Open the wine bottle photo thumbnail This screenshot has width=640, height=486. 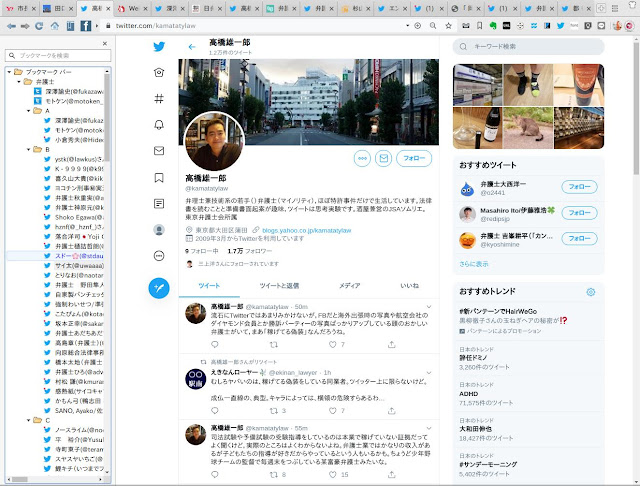pyautogui.click(x=478, y=128)
